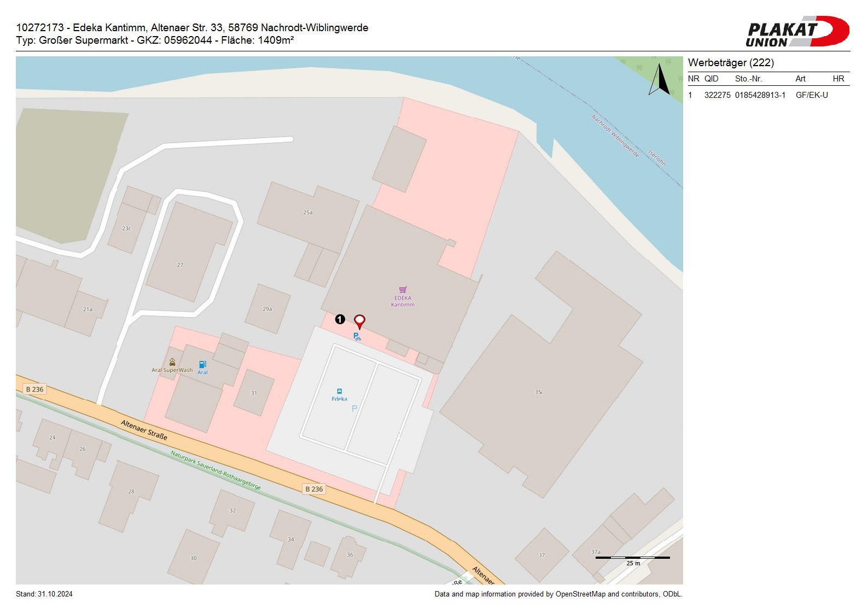The image size is (868, 614).
Task: Click the red location pin marker
Action: point(359,321)
